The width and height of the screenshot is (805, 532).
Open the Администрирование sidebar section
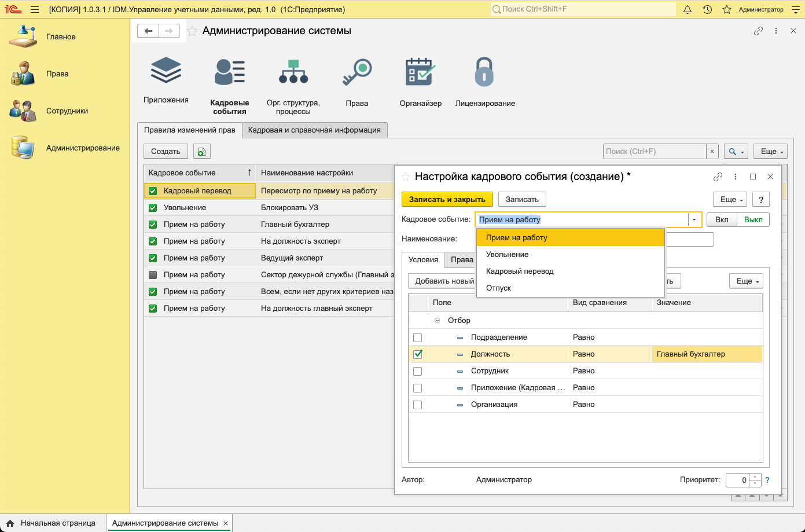click(x=65, y=148)
